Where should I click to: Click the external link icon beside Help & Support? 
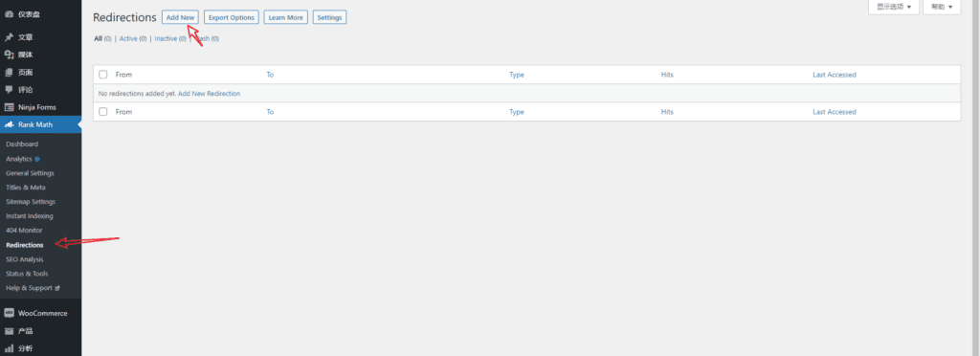pyautogui.click(x=56, y=288)
